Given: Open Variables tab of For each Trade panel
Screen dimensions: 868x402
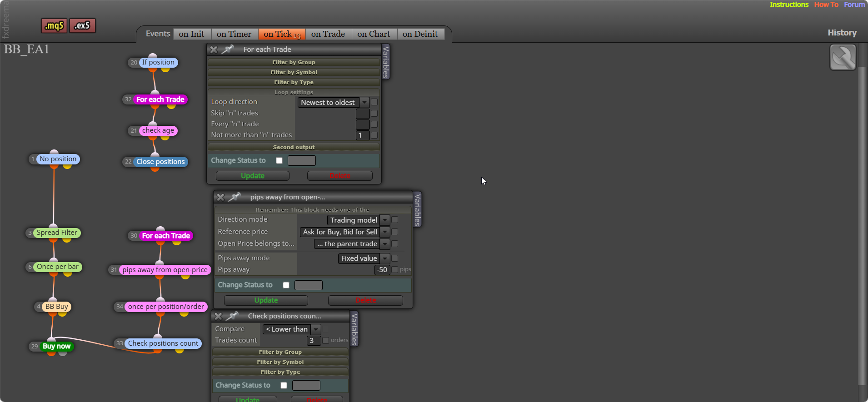Looking at the screenshot, I should click(386, 62).
